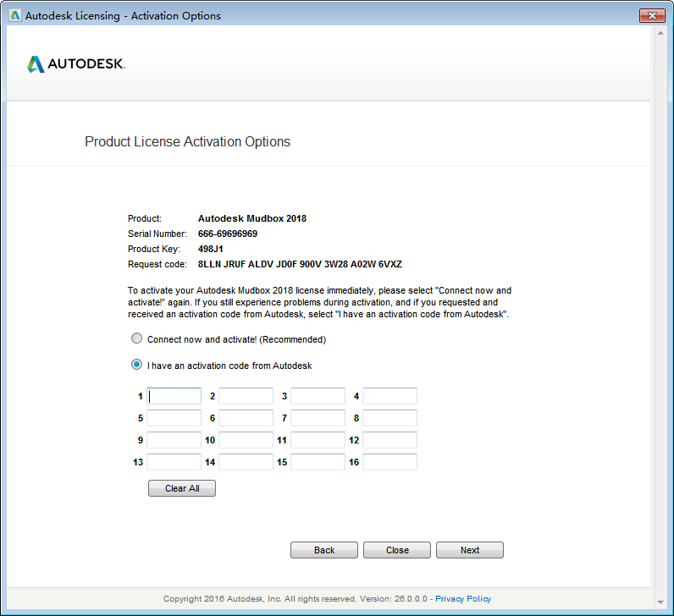Click activation code field 16
This screenshot has height=616, width=674.
[x=389, y=462]
